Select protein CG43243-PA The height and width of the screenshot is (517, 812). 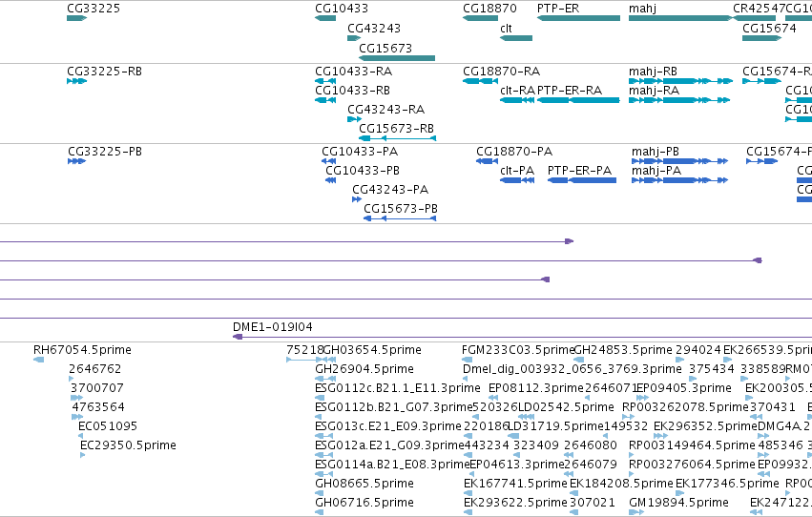(x=390, y=190)
